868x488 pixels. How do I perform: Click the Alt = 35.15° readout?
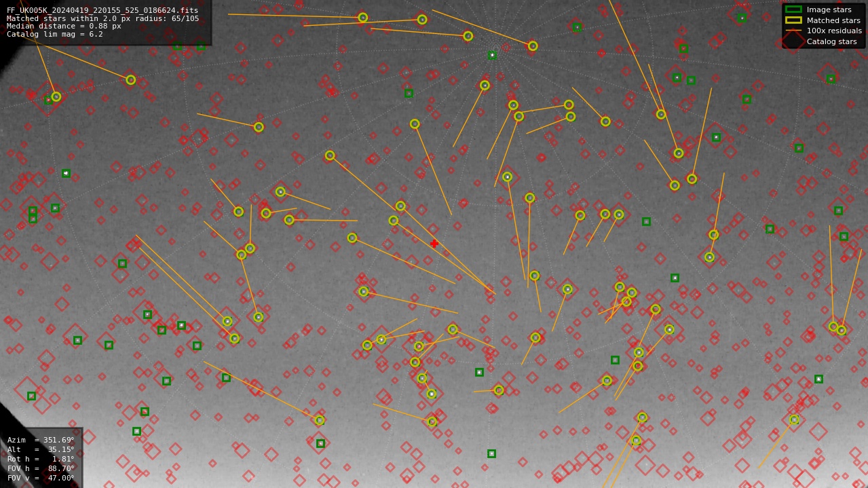[41, 450]
